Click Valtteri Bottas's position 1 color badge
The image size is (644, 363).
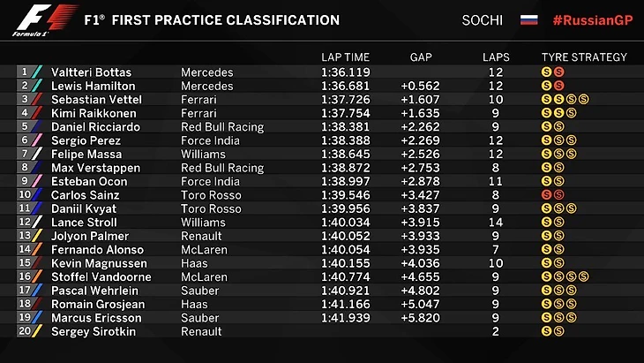29,72
